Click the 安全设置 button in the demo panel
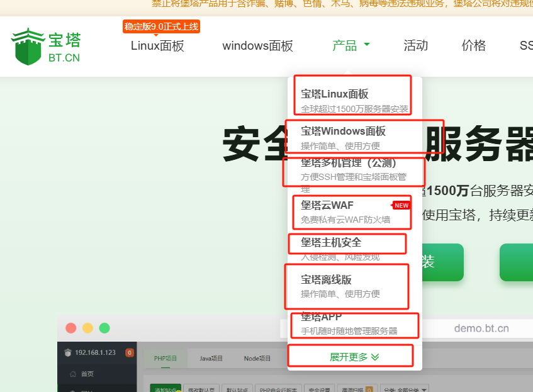533x392 pixels. [319, 389]
